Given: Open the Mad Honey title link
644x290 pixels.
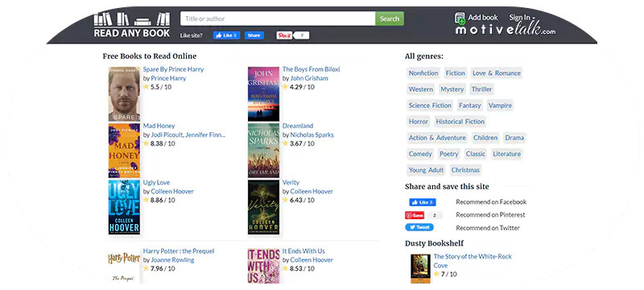Looking at the screenshot, I should [x=159, y=126].
